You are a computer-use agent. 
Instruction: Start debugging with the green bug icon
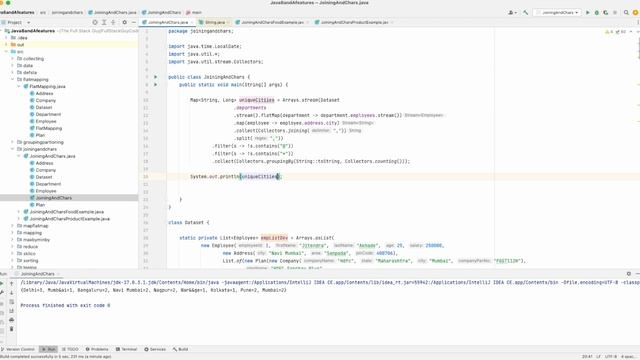[x=597, y=13]
